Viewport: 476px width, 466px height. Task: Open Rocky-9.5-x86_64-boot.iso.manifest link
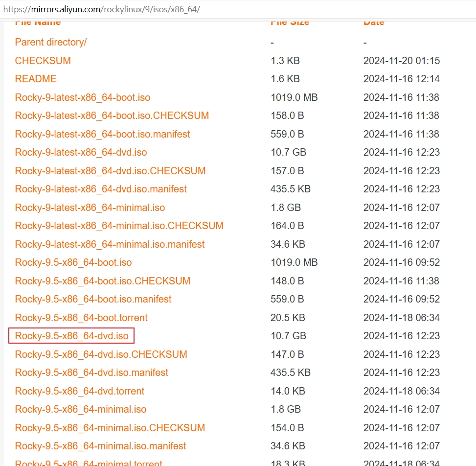(x=93, y=300)
